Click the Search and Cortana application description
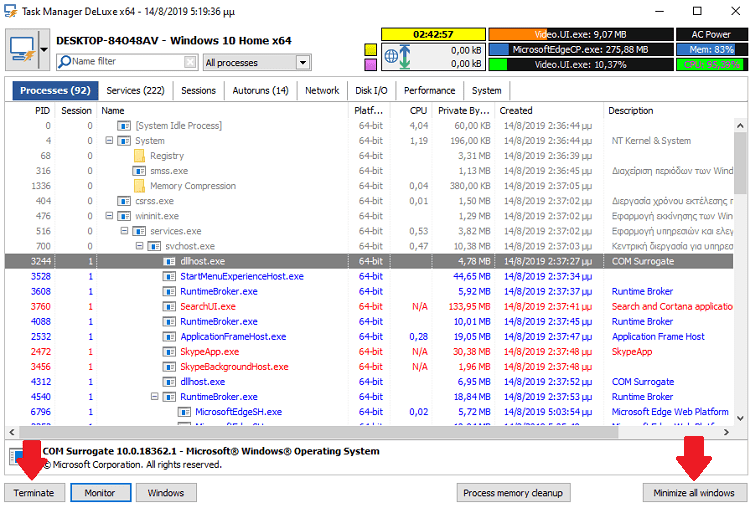Image resolution: width=750 pixels, height=508 pixels. click(672, 307)
